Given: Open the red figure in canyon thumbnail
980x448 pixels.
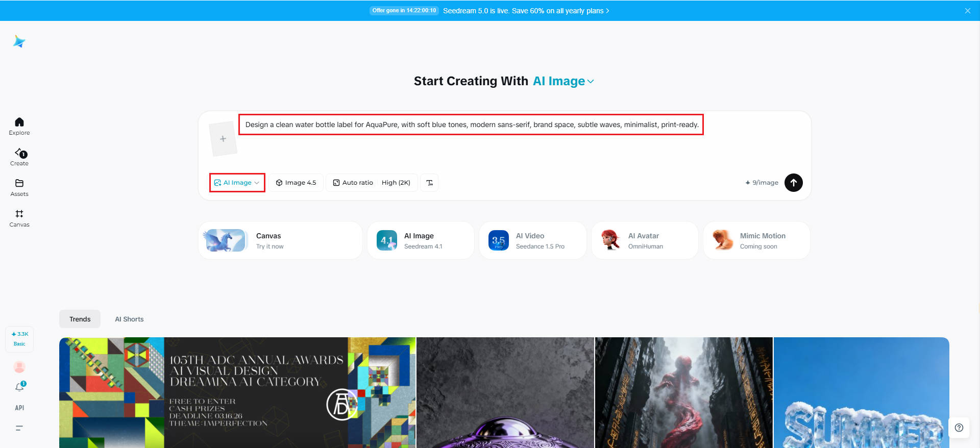Looking at the screenshot, I should click(x=684, y=392).
